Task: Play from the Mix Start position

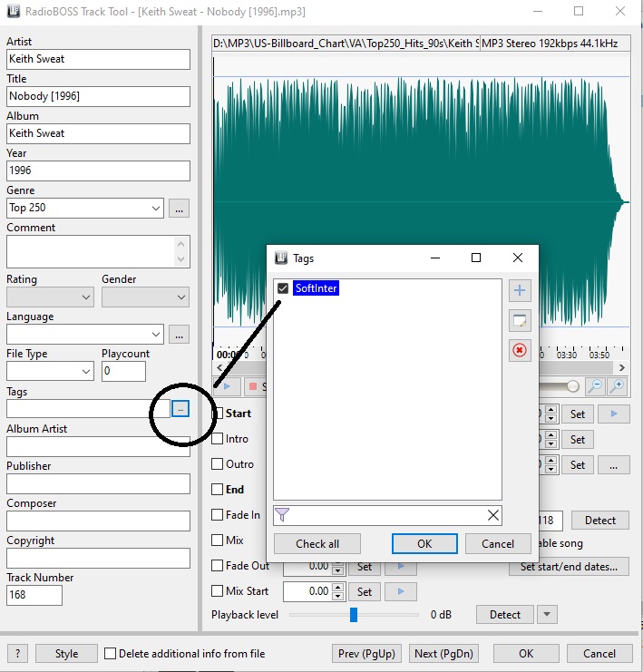Action: [x=401, y=592]
